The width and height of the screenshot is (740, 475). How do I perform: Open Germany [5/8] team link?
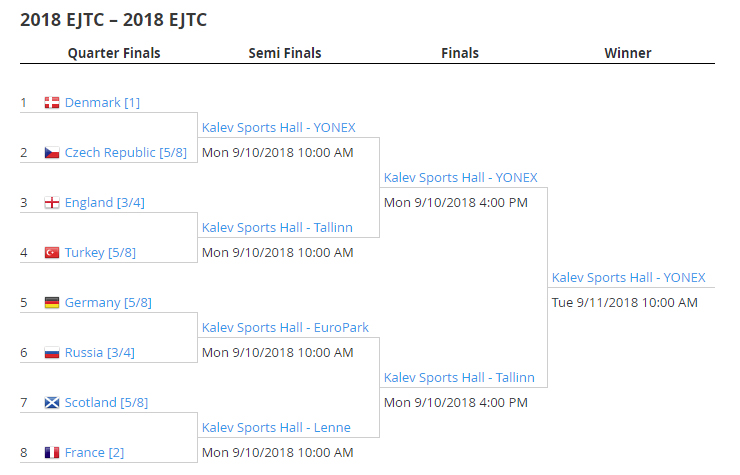[108, 303]
